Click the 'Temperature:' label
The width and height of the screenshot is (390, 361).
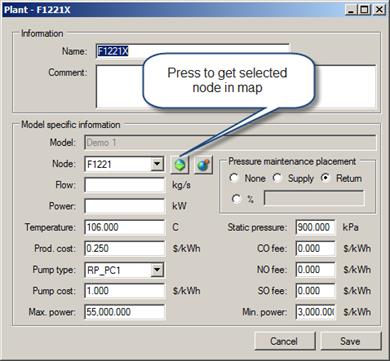(x=50, y=228)
